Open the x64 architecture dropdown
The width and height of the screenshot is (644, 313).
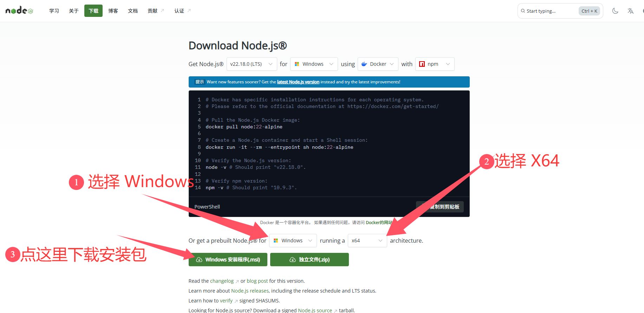[x=367, y=241]
